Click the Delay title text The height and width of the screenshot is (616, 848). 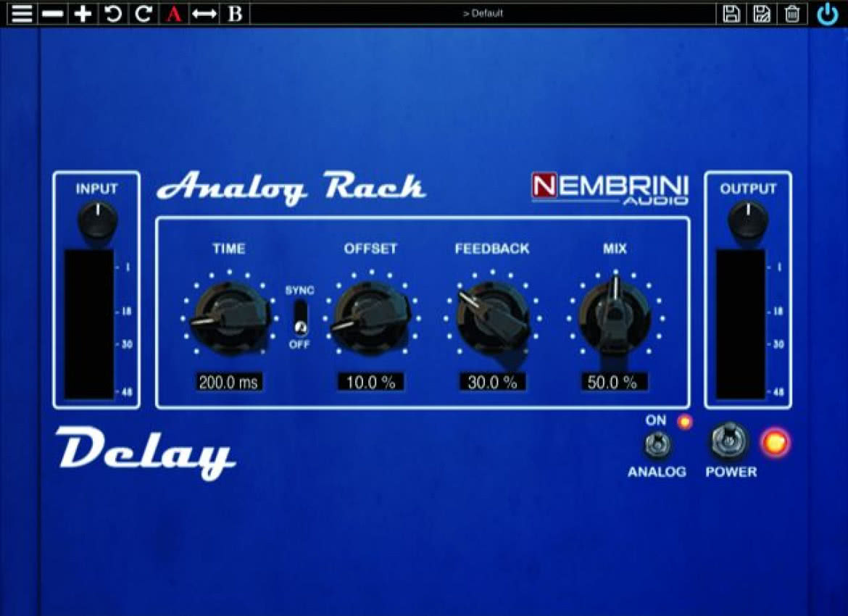click(x=145, y=453)
